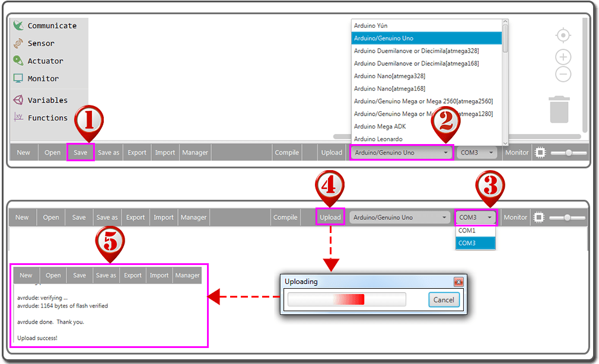Open COM3 port dropdown below the board list

477,152
